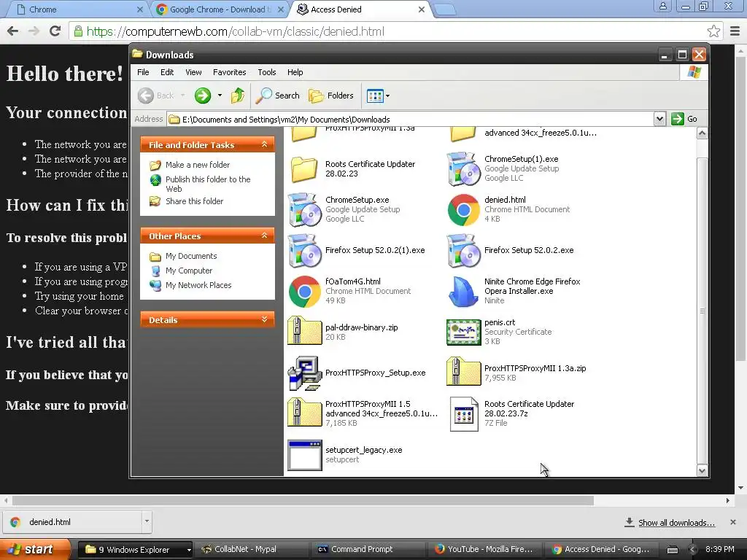Click the Windows Start button
Image resolution: width=747 pixels, height=560 pixels.
(35, 550)
